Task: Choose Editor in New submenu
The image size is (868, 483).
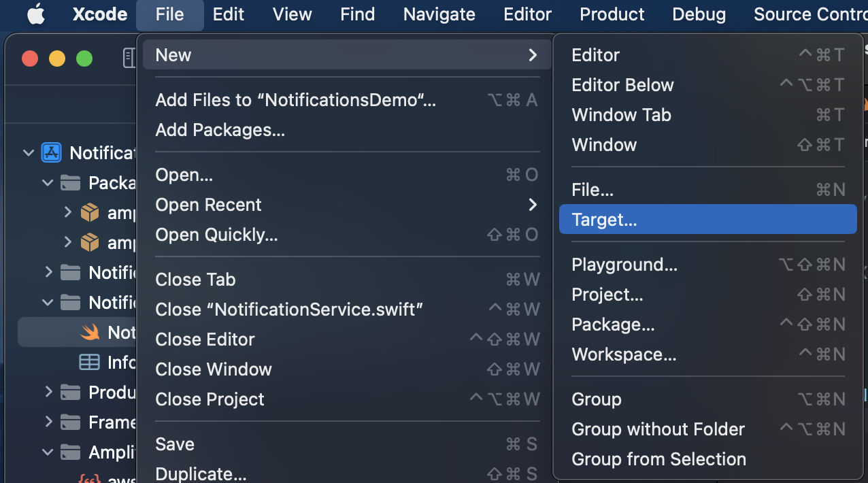Action: [708, 55]
